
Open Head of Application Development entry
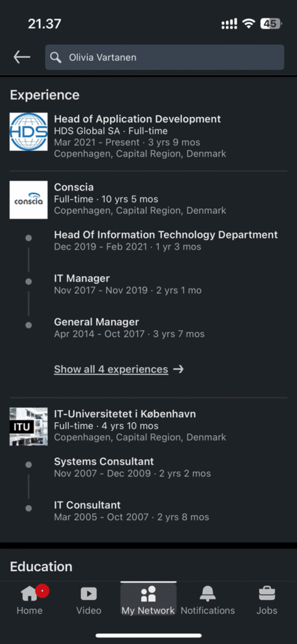138,119
